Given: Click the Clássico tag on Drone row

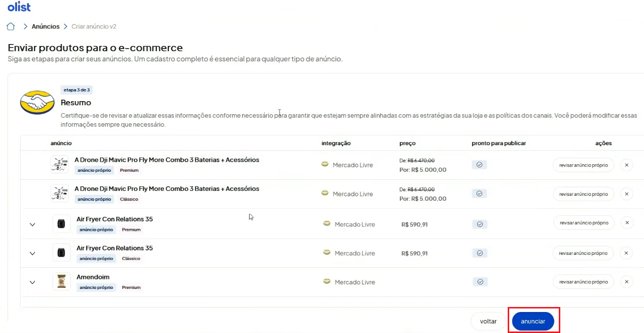Looking at the screenshot, I should coord(129,199).
